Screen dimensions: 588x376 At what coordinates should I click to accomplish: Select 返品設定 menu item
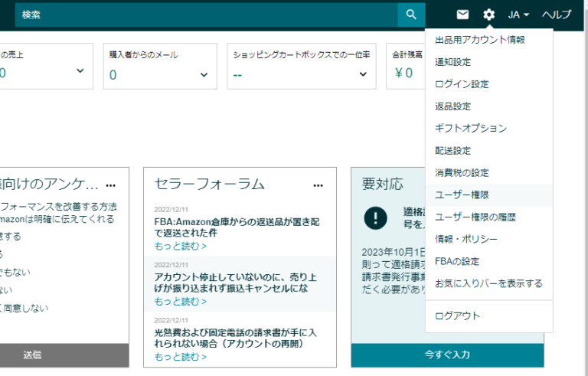489,106
